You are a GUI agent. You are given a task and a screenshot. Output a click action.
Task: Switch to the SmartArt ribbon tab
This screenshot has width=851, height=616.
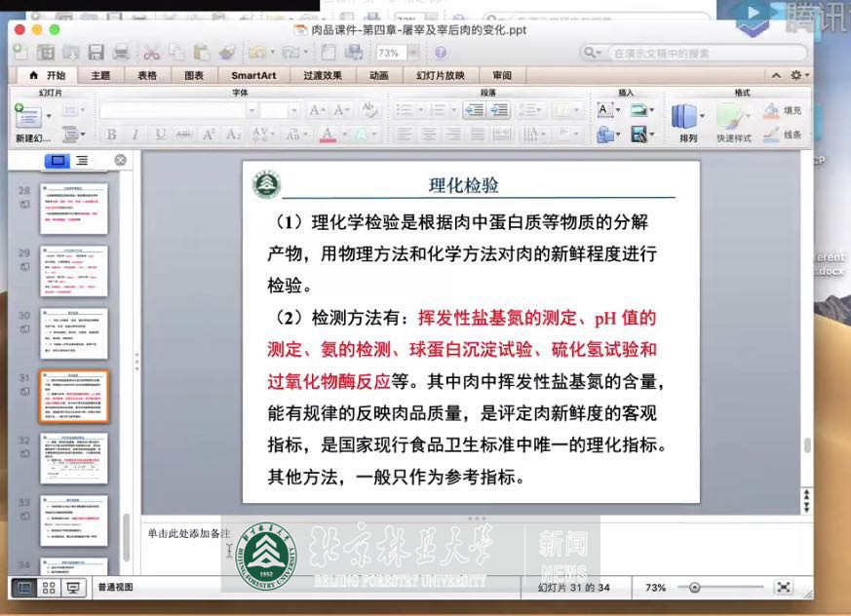(x=253, y=75)
